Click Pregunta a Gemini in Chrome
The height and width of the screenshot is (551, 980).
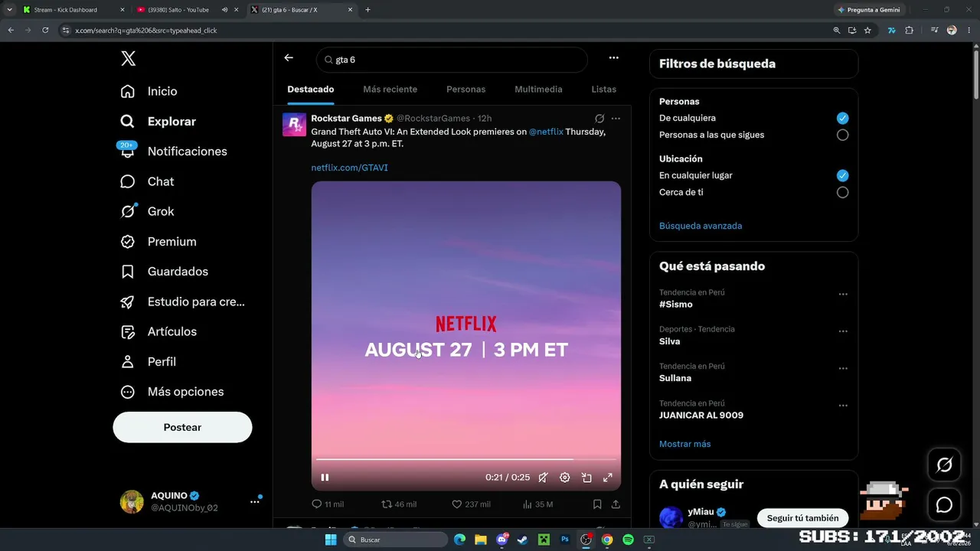point(869,10)
